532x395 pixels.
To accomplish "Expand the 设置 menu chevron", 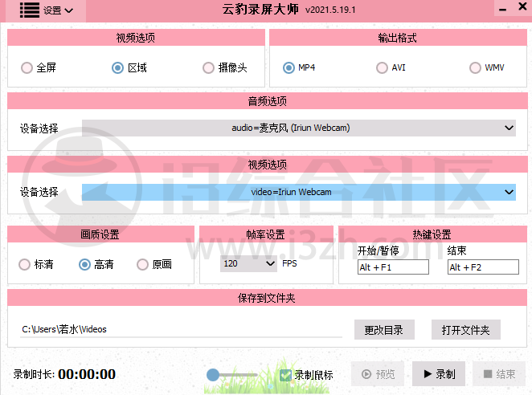I will point(69,10).
